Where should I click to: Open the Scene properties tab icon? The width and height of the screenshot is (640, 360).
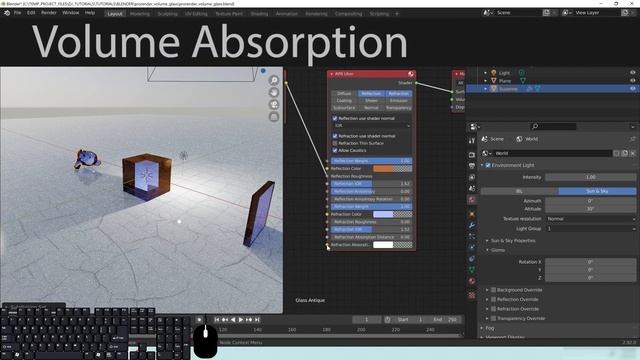point(472,188)
